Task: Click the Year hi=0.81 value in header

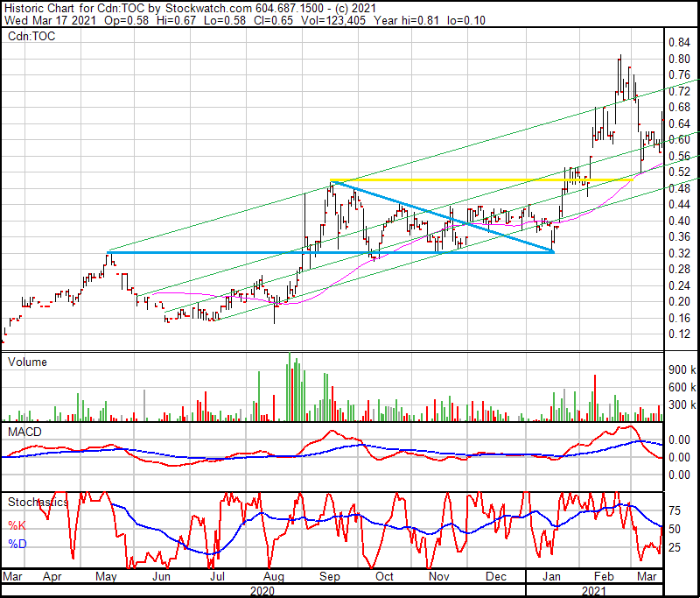Action: coord(407,20)
